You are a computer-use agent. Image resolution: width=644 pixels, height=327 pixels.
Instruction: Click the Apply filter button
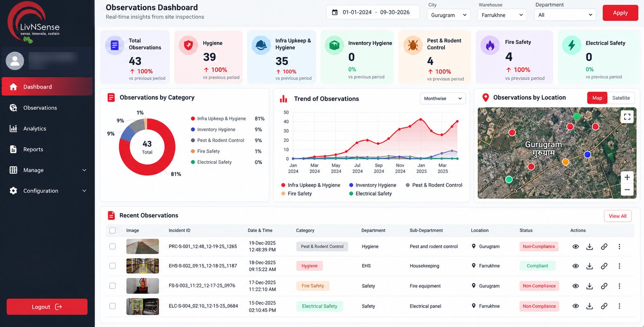[620, 13]
